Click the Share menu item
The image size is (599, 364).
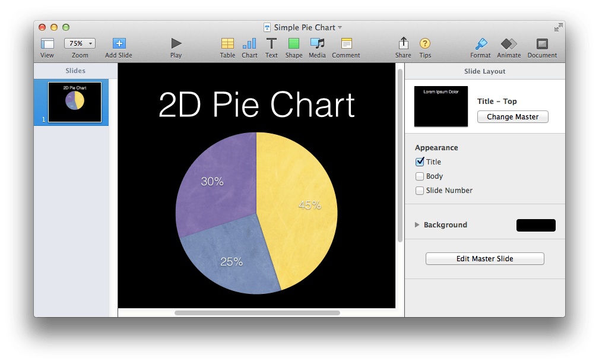[x=403, y=48]
